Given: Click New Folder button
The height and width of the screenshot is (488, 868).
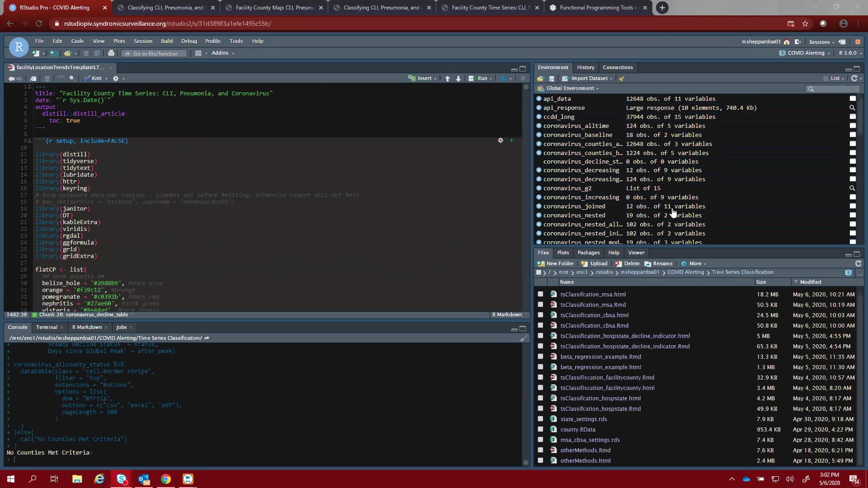Looking at the screenshot, I should [555, 263].
